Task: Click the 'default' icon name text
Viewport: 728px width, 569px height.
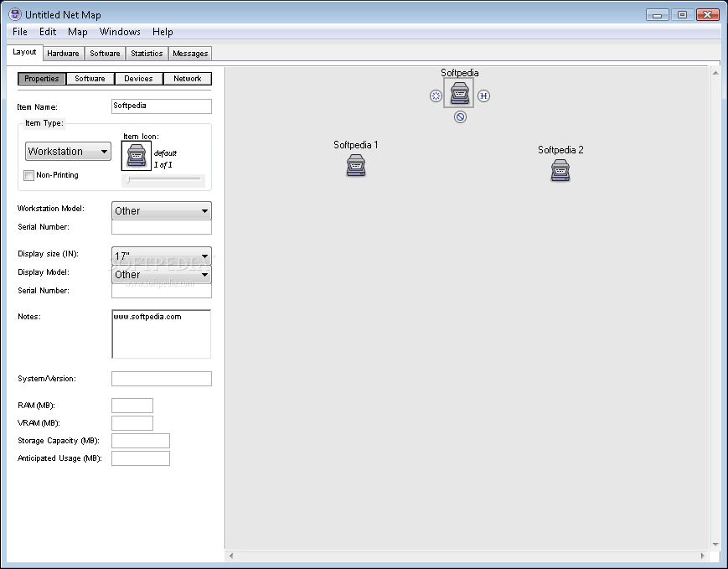Action: 165,153
